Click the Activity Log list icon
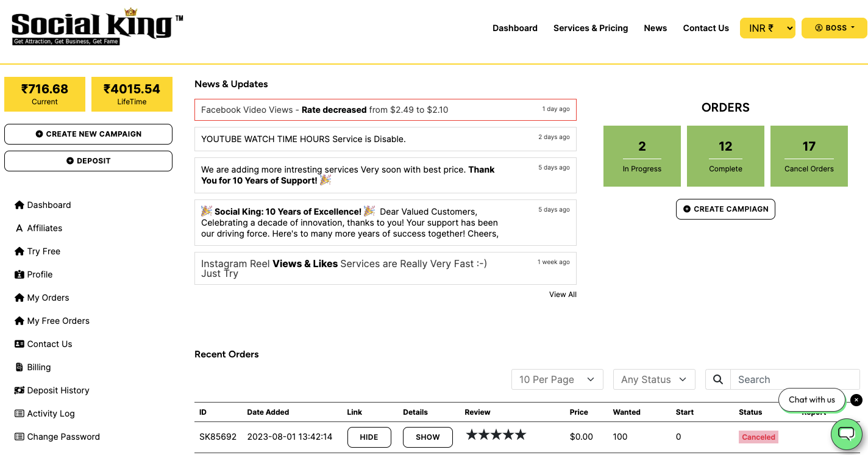 (x=20, y=414)
